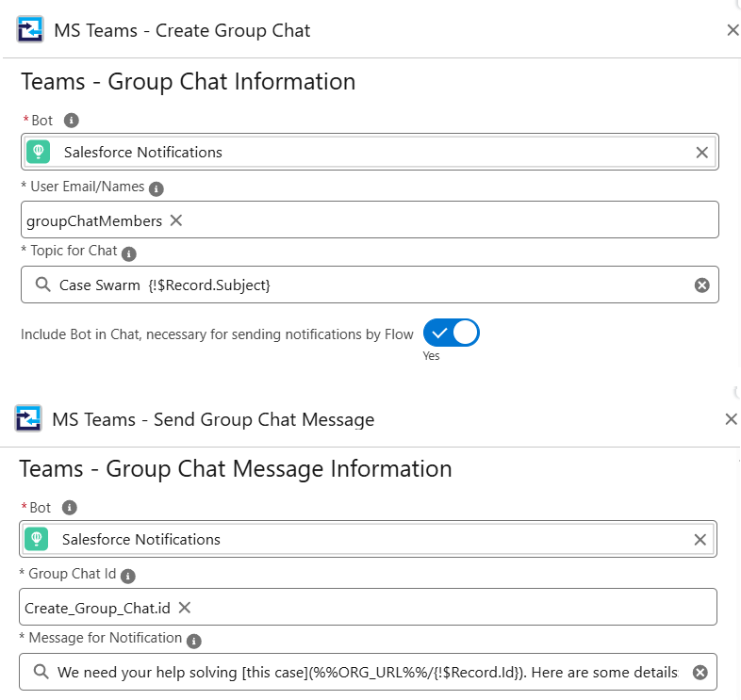Click inside the User Email/Names input field
Screen dimensions: 741x700
click(x=370, y=220)
